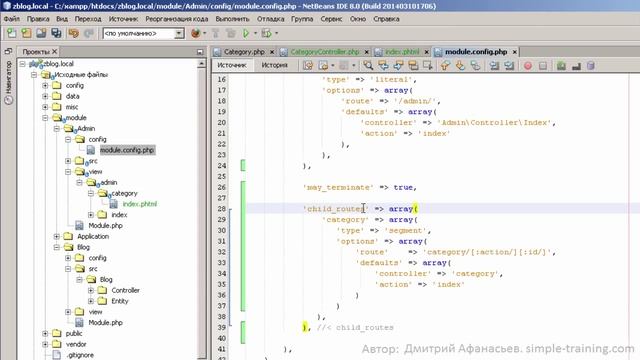Switch to the CategoryController.php tab

tap(325, 52)
